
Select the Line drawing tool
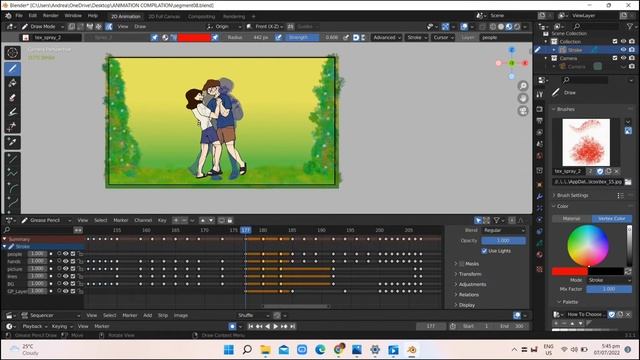(12, 158)
